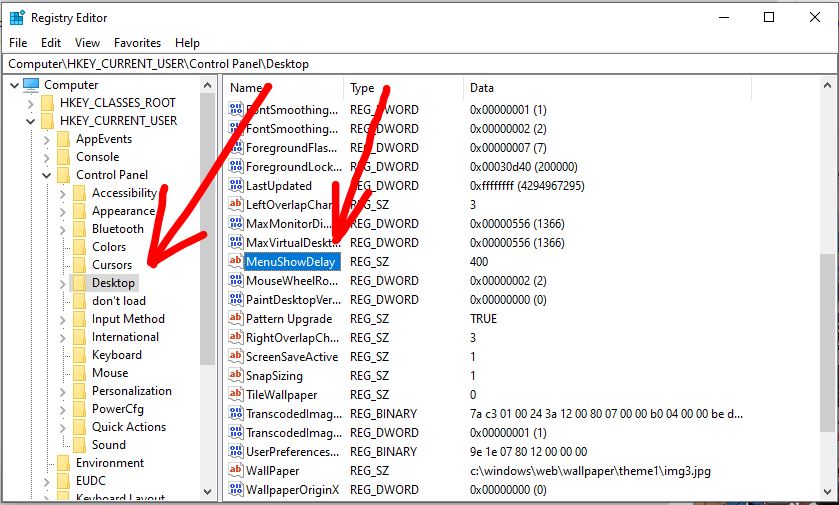
Task: Click the Pattern Upgrade string icon
Action: pos(235,318)
